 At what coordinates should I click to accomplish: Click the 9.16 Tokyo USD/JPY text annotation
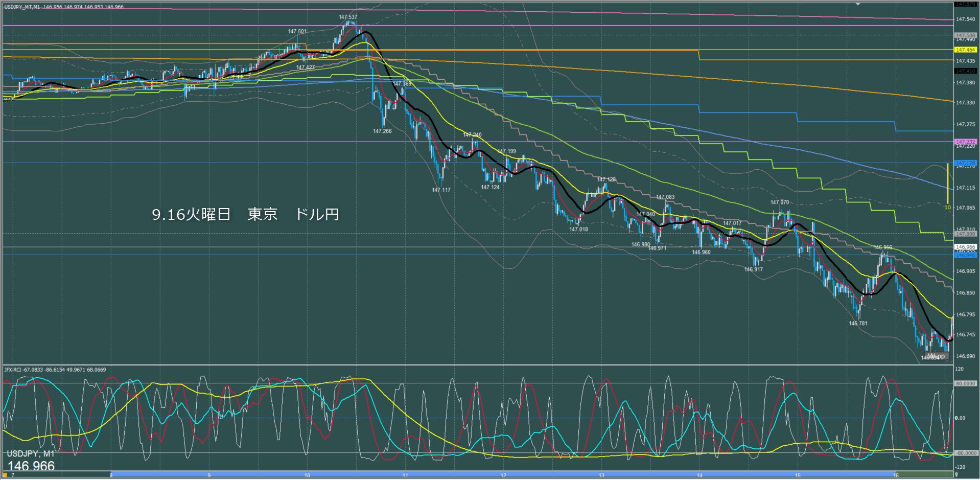[245, 214]
